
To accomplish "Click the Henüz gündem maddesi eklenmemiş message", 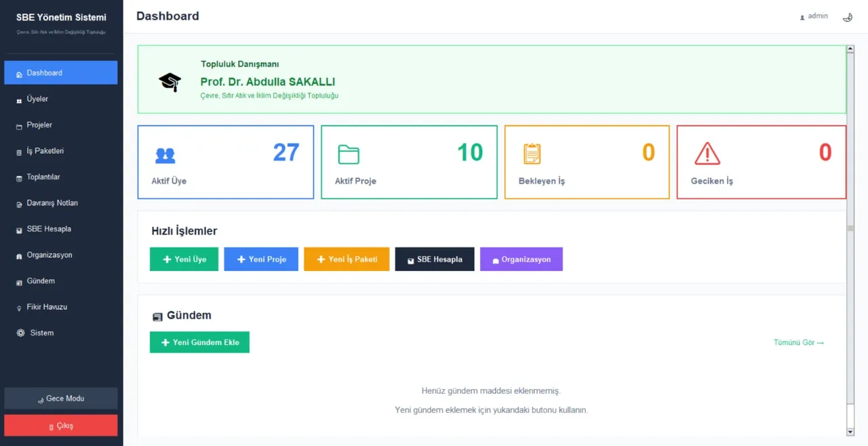I will pyautogui.click(x=491, y=391).
